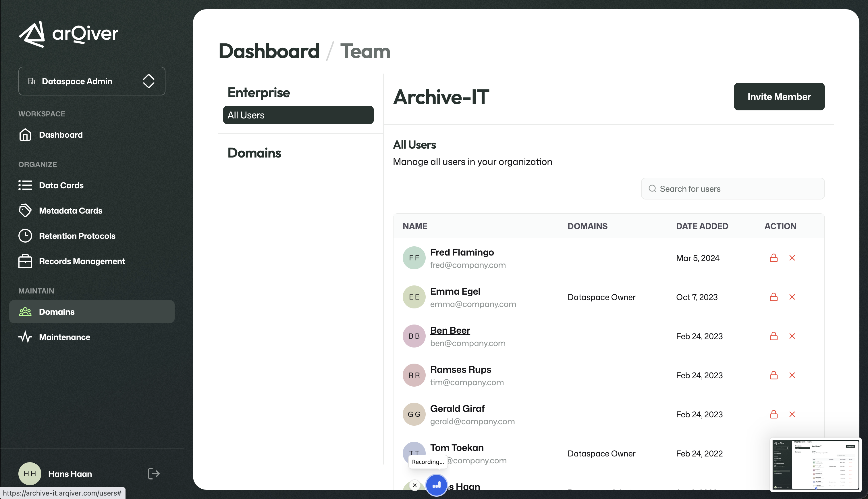Open Ben Beer's user profile link

coord(450,330)
